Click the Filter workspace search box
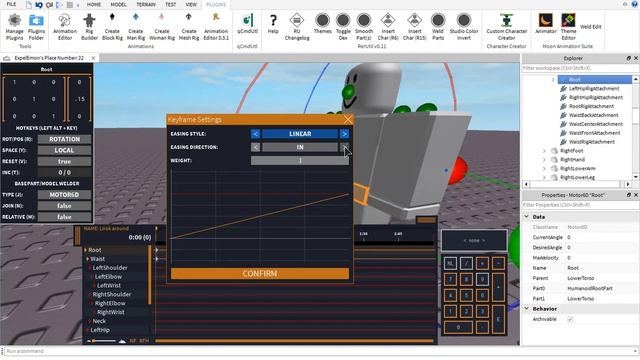This screenshot has height=360, width=640. click(579, 68)
